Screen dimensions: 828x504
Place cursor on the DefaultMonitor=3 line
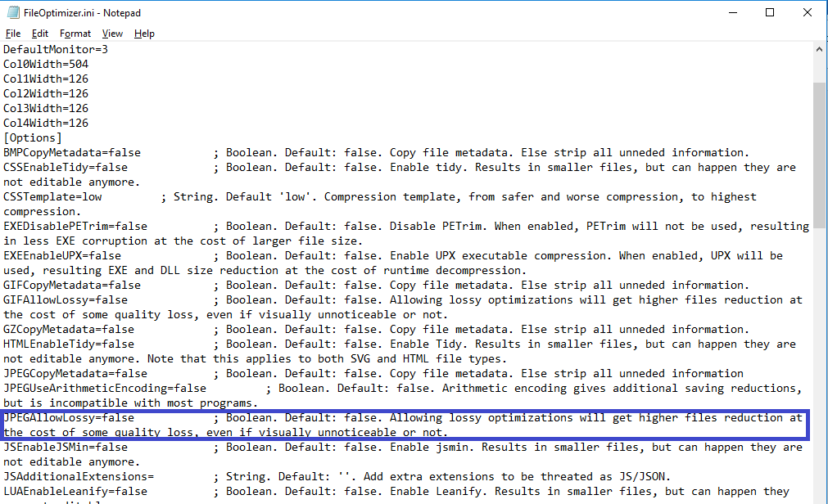(56, 50)
